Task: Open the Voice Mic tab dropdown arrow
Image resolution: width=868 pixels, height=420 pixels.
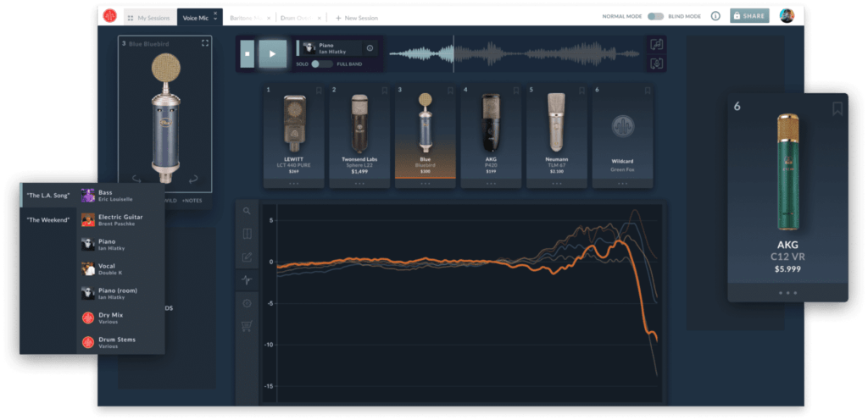Action: 215,18
